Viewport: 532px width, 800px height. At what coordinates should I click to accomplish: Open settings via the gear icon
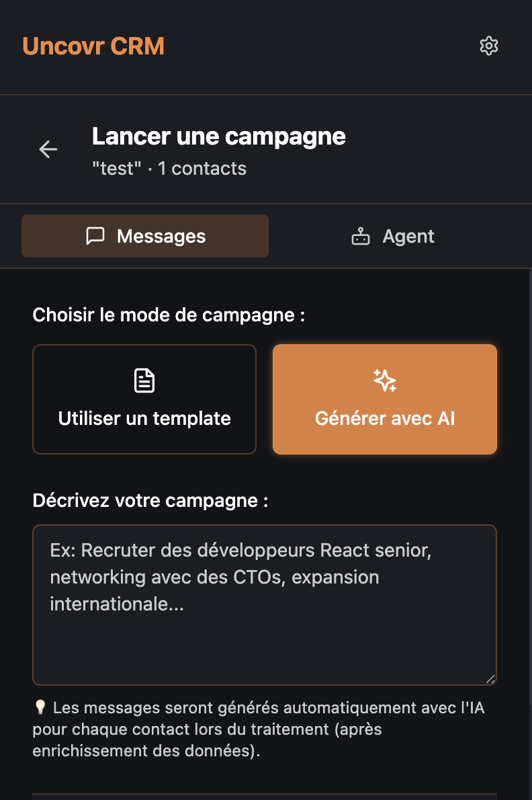489,46
